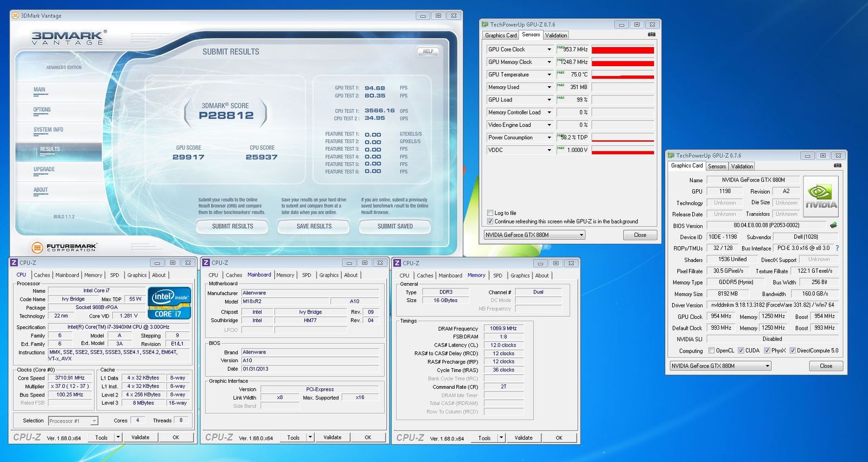Screen dimensions: 868x462
Task: Click the camera icon in GPU-Z Graphics Card window
Action: point(837,165)
